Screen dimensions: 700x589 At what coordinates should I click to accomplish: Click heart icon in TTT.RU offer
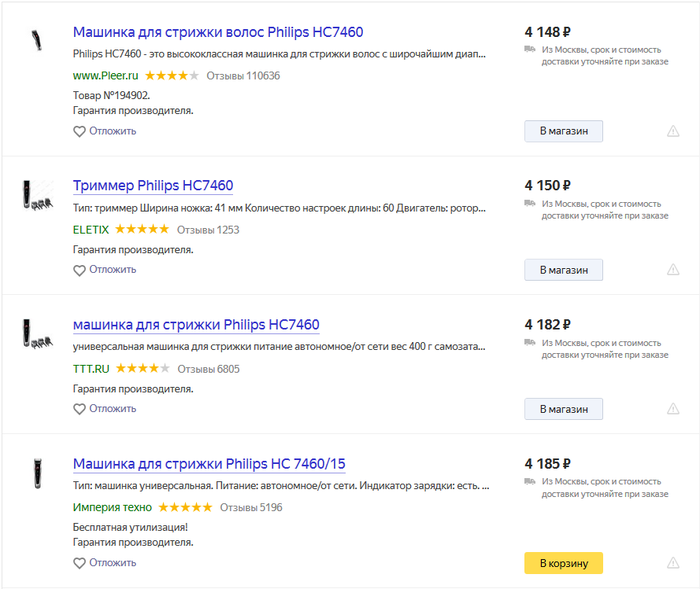pyautogui.click(x=80, y=409)
